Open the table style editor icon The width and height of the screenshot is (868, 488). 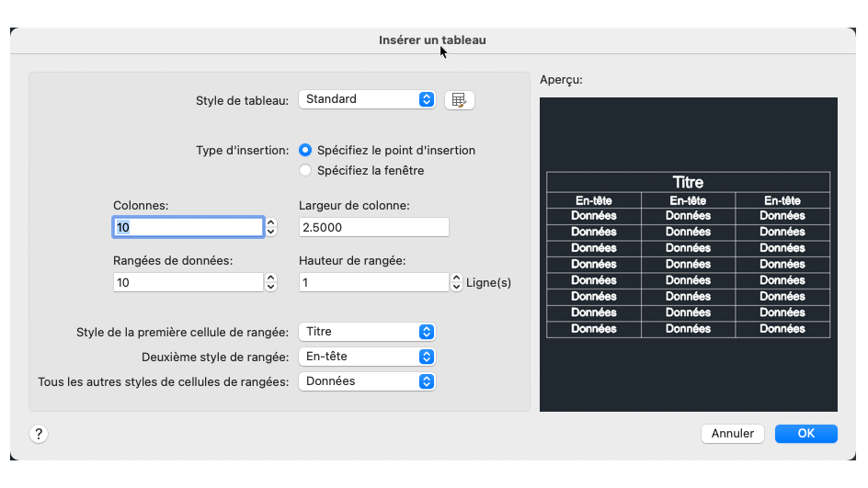point(459,99)
